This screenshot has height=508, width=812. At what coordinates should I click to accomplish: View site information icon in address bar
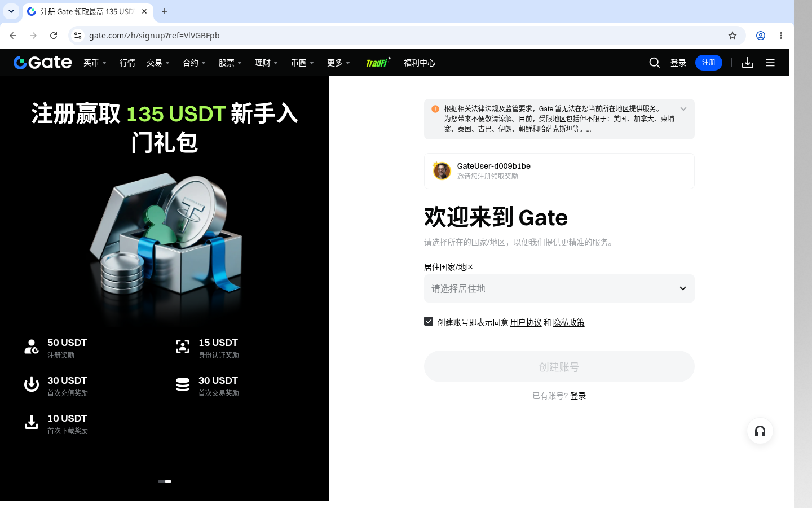[78, 36]
